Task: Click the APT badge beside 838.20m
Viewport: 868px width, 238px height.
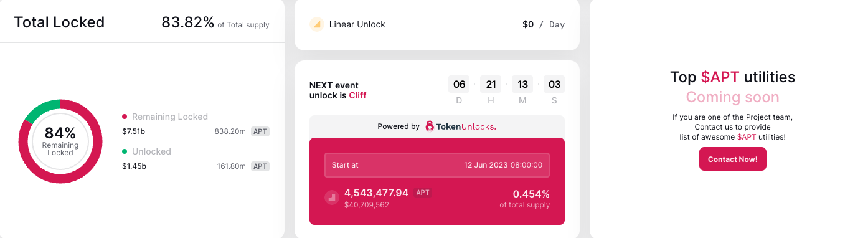Action: pyautogui.click(x=260, y=131)
